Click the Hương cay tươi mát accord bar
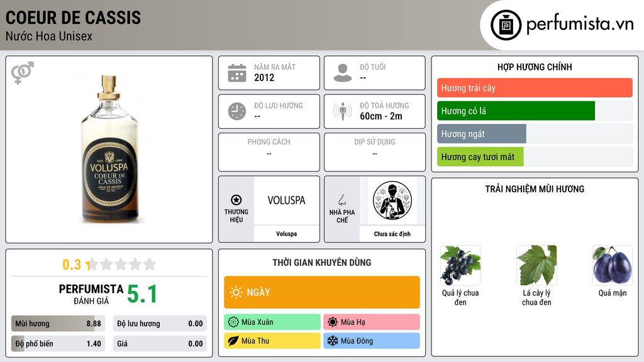The image size is (644, 362). click(x=480, y=156)
